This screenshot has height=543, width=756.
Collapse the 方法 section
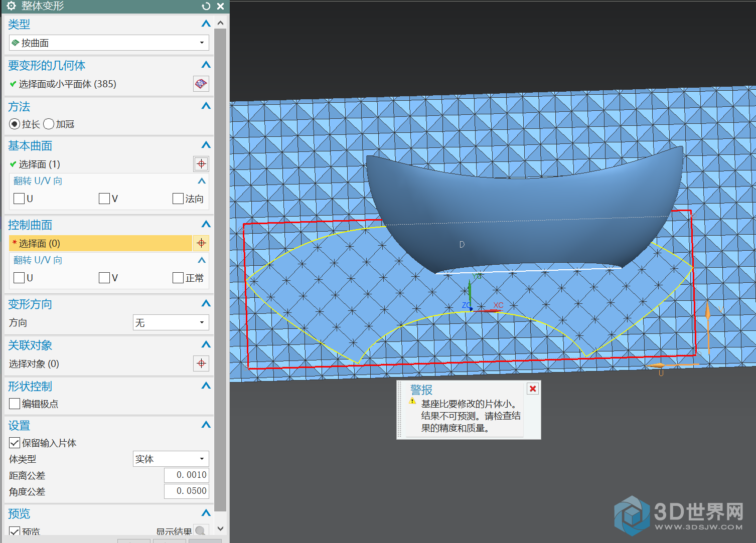tap(206, 106)
